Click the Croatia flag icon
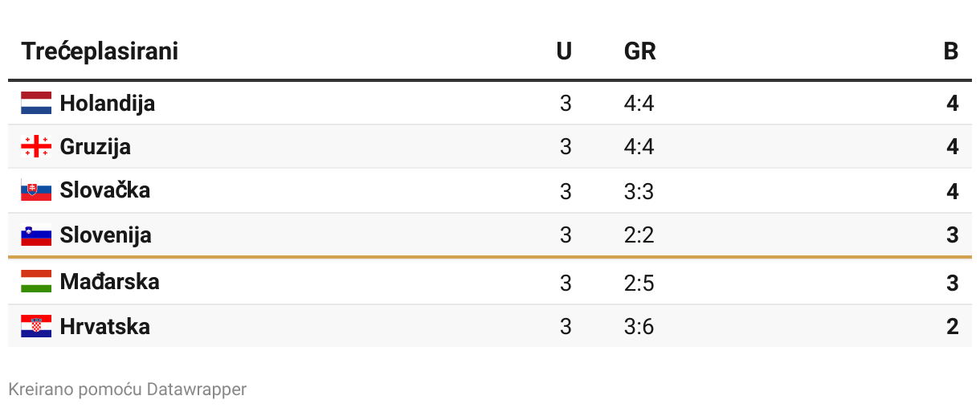The width and height of the screenshot is (980, 408). click(x=36, y=326)
